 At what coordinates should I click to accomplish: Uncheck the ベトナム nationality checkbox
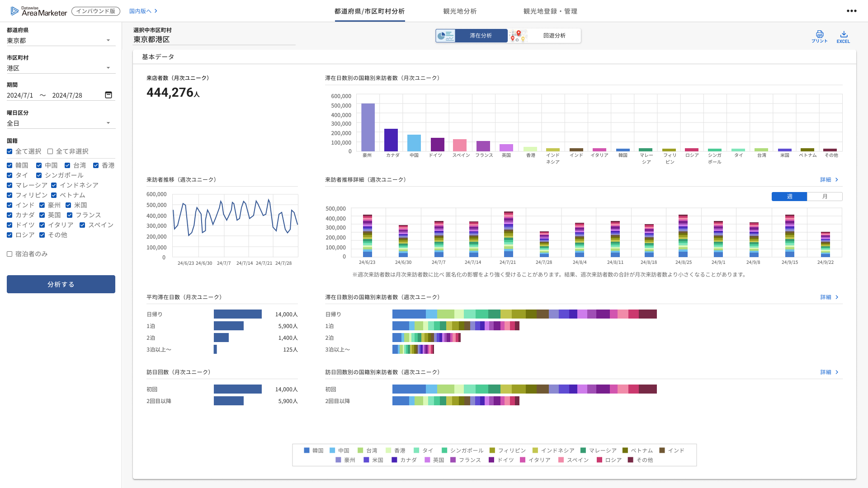(x=54, y=195)
